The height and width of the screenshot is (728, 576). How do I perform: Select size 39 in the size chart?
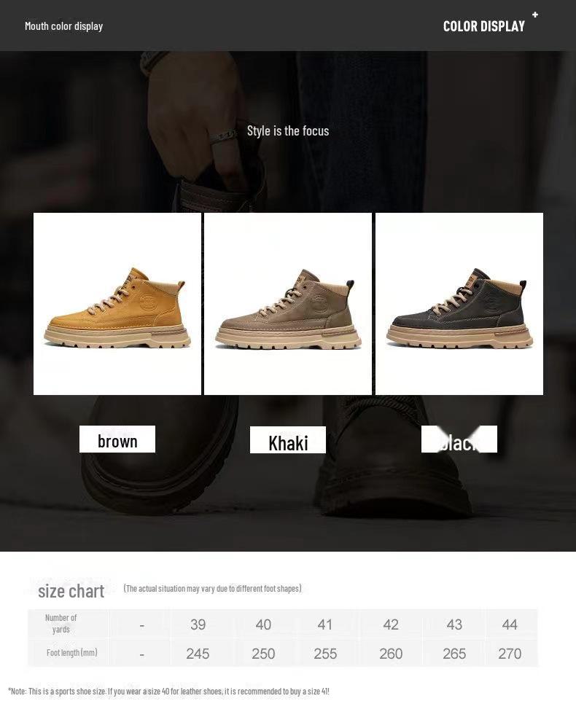pos(198,625)
